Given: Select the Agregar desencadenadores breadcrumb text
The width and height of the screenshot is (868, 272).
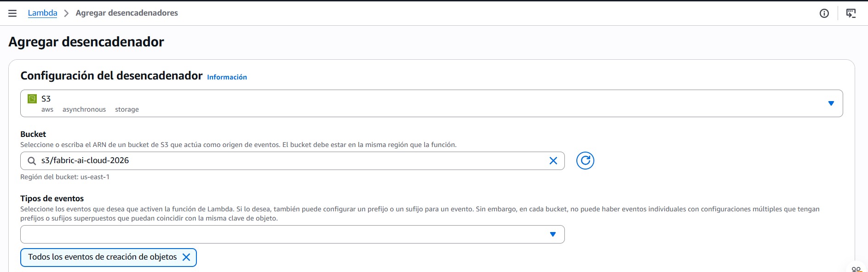Looking at the screenshot, I should coord(127,13).
